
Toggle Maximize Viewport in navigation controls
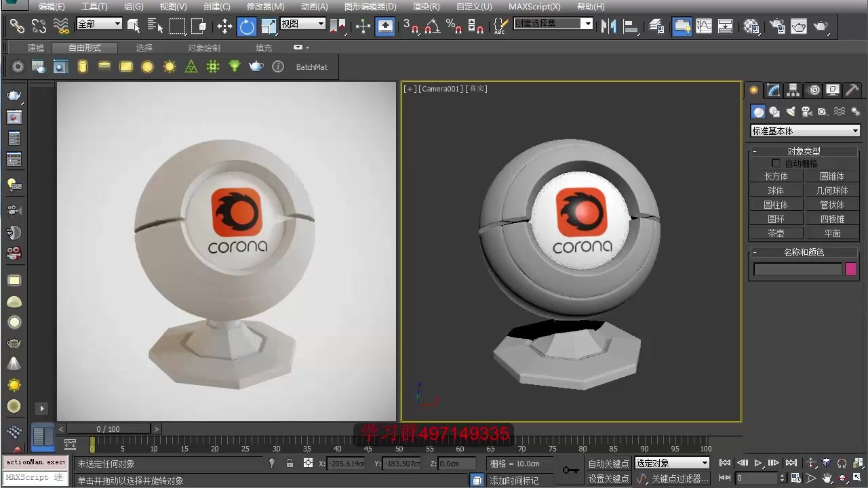point(858,478)
